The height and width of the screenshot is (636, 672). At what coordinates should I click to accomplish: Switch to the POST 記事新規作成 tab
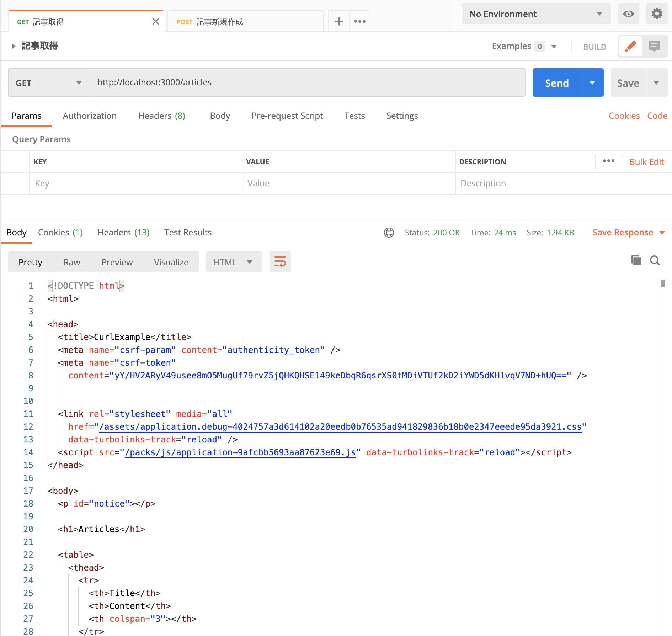click(x=245, y=22)
